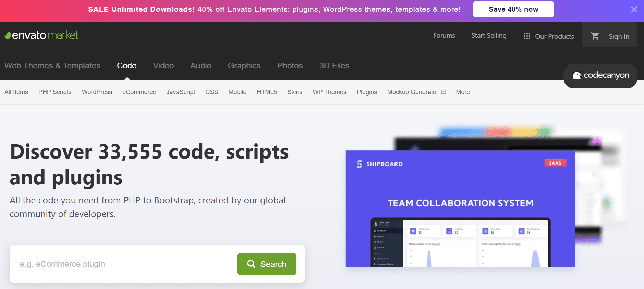Switch to Audio category
This screenshot has width=644, height=289.
point(201,66)
